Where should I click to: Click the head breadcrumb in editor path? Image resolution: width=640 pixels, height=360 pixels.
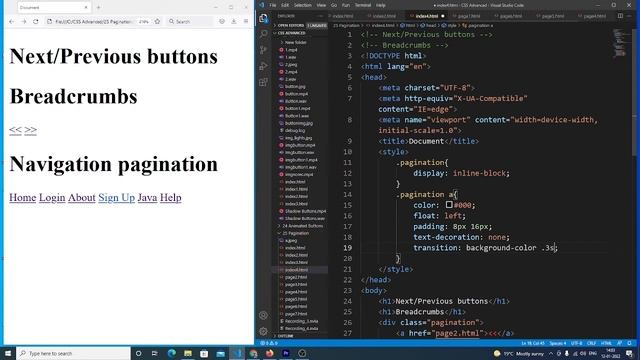[429, 25]
